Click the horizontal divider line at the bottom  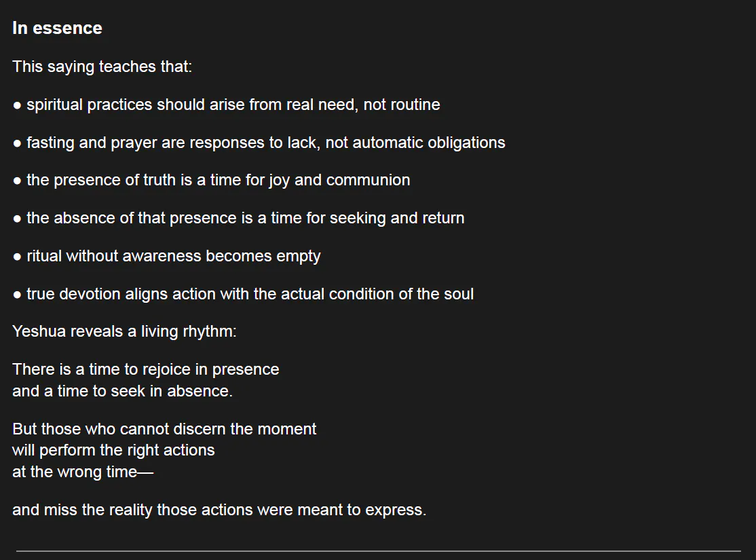pos(378,550)
